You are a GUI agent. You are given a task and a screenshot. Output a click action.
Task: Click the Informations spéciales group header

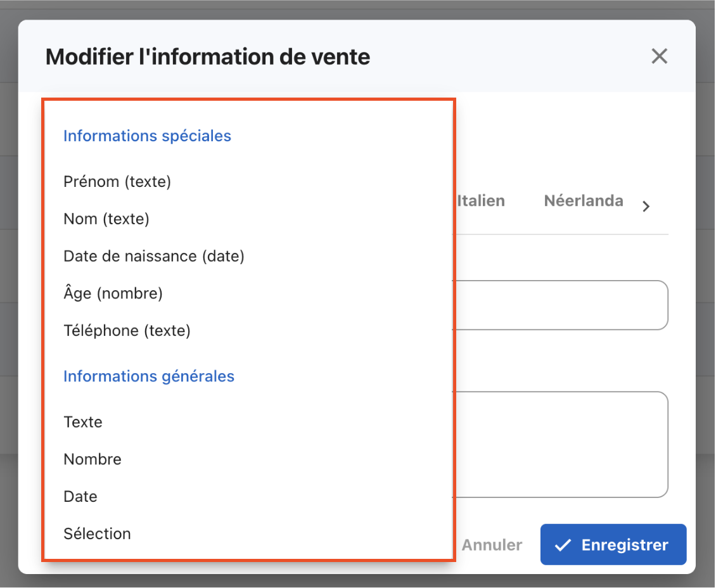(147, 136)
